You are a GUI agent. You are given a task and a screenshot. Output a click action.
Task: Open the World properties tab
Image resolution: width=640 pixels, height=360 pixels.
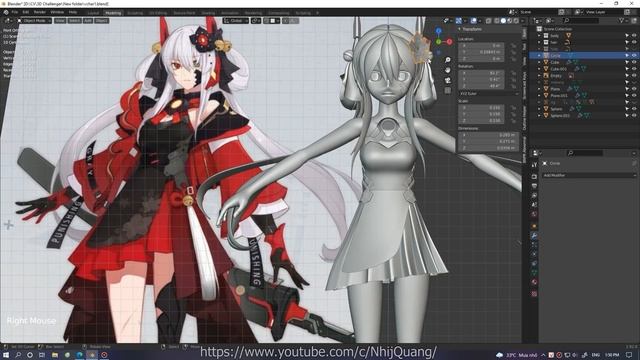coord(534,214)
